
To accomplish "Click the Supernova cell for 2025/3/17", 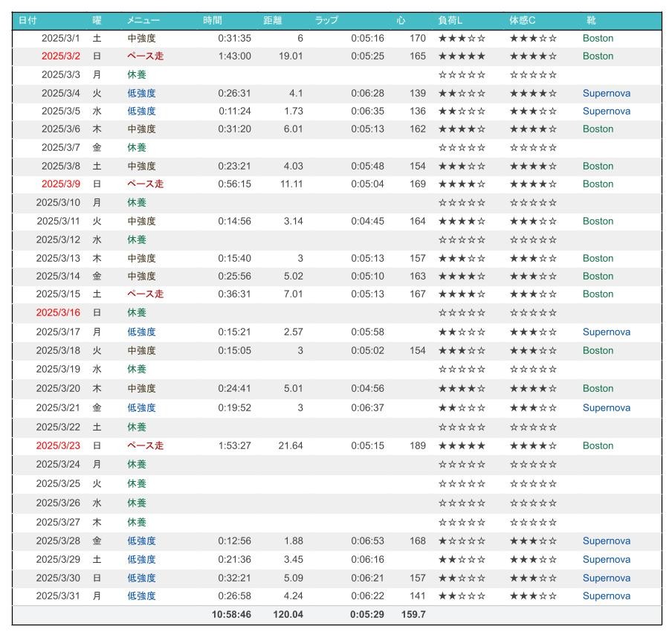I will pyautogui.click(x=607, y=332).
